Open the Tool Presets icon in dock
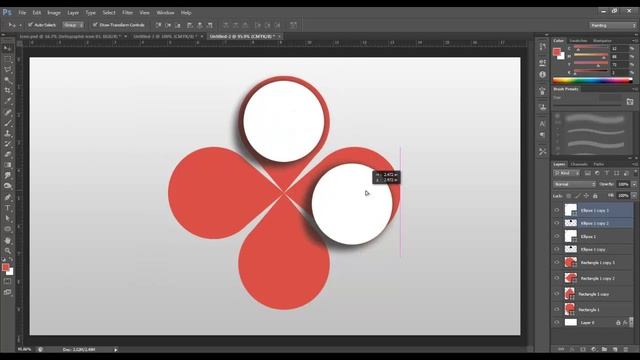 pos(542,151)
